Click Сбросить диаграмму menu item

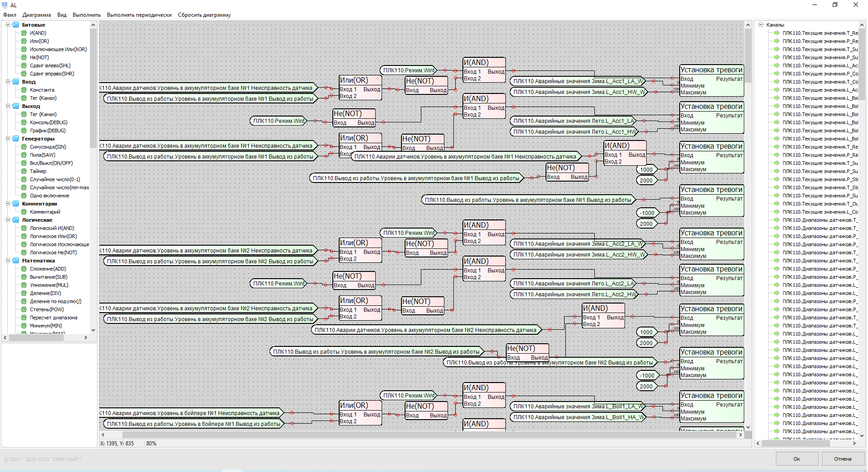[204, 15]
